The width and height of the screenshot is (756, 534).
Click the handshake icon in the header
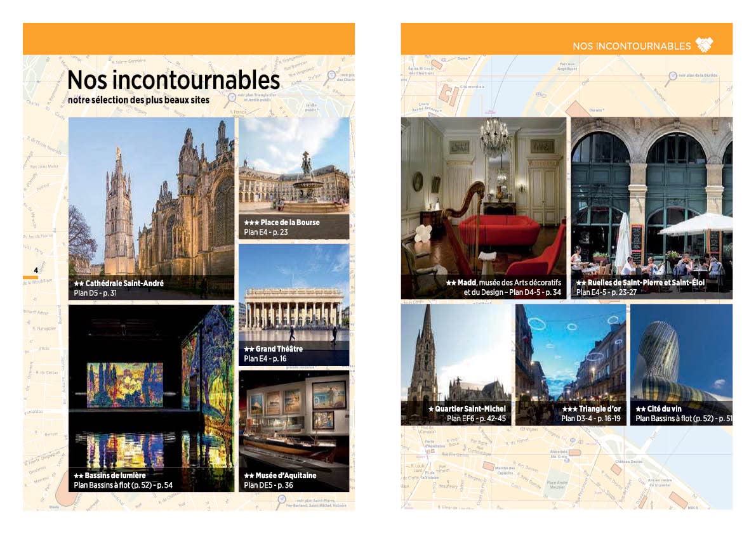(x=704, y=45)
